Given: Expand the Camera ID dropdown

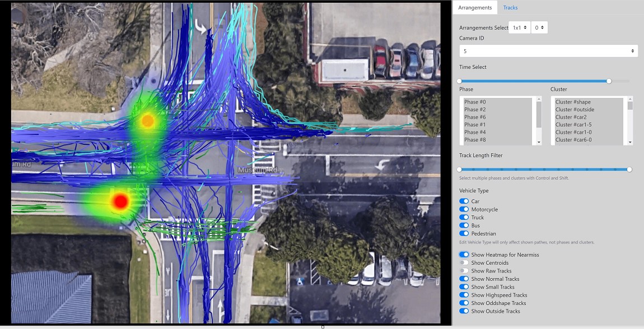Looking at the screenshot, I should click(x=548, y=51).
